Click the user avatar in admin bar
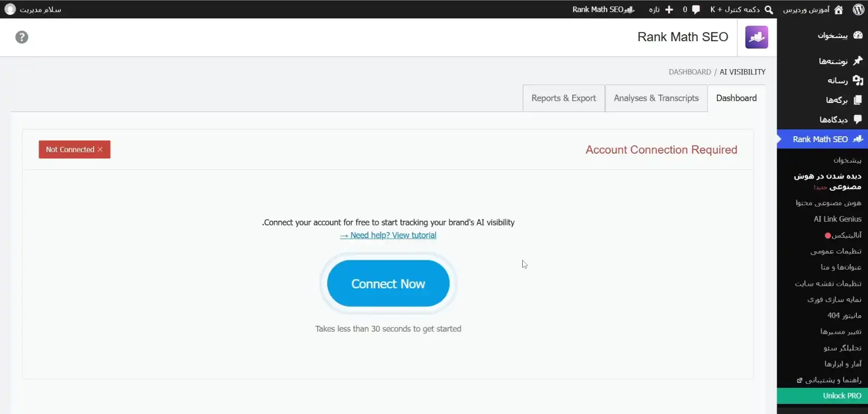This screenshot has width=868, height=414. [x=10, y=10]
